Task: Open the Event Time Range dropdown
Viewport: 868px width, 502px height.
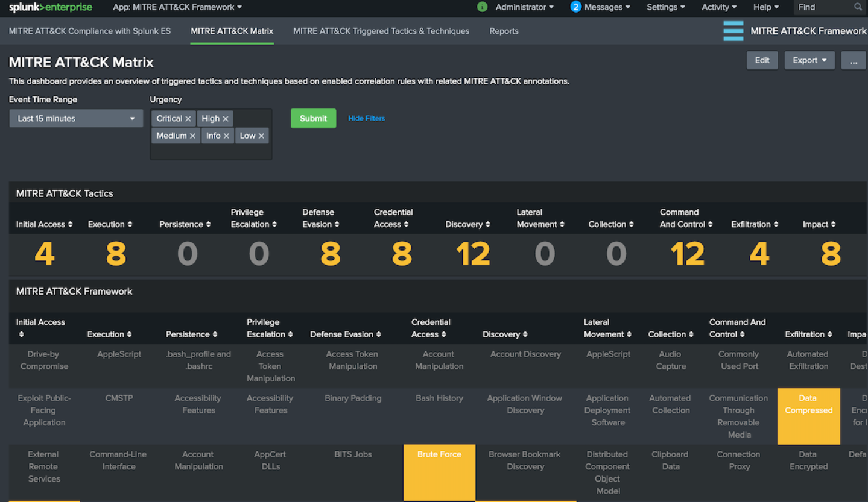Action: tap(76, 119)
